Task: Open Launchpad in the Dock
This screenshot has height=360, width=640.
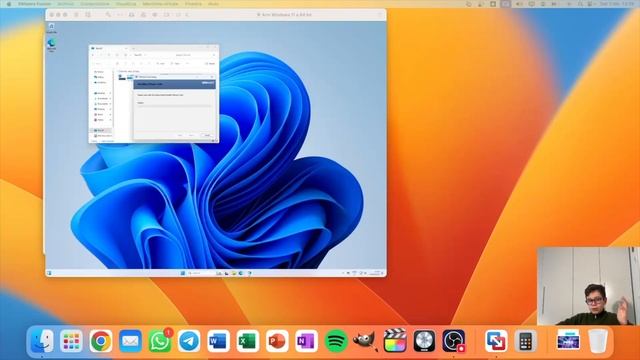Action: click(x=71, y=341)
